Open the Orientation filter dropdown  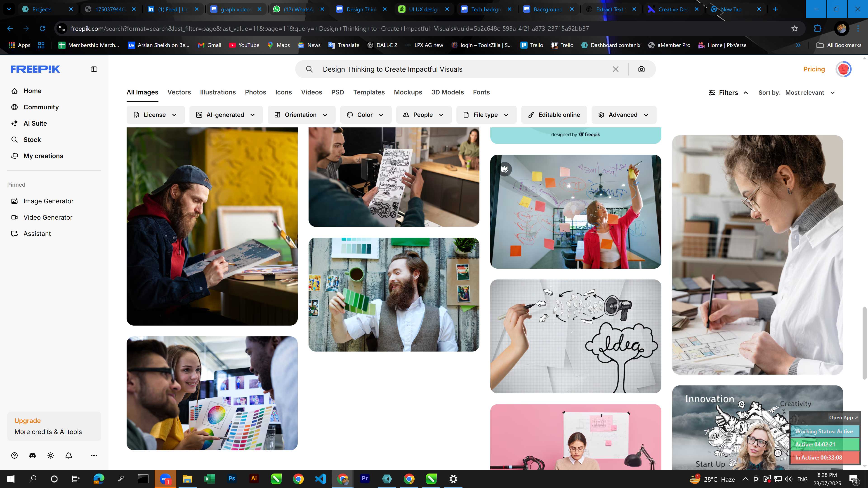click(301, 115)
